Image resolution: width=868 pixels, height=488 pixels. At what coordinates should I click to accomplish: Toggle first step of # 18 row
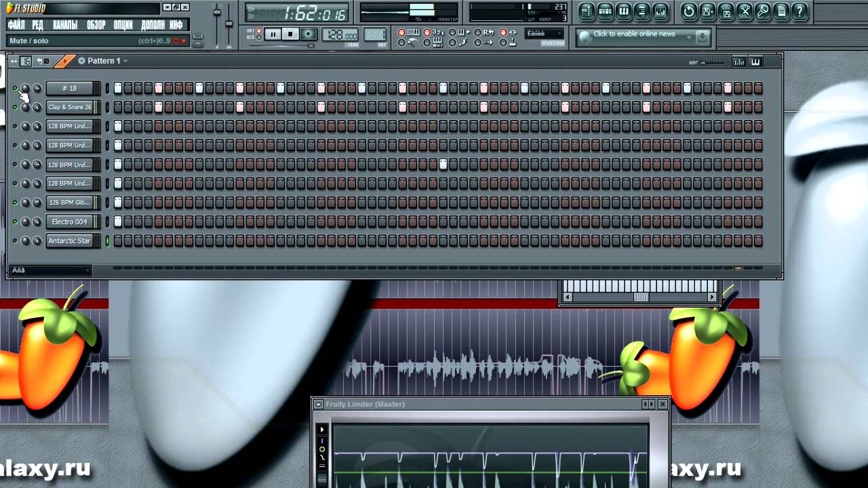pyautogui.click(x=118, y=88)
